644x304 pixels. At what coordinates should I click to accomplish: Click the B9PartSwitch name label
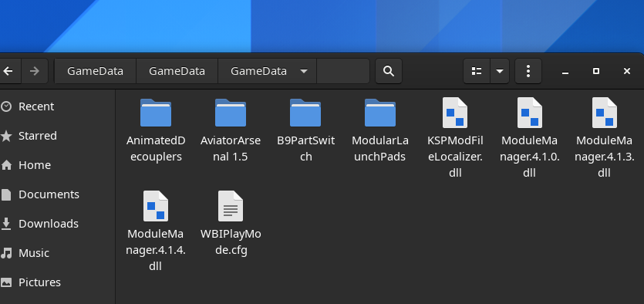click(305, 149)
